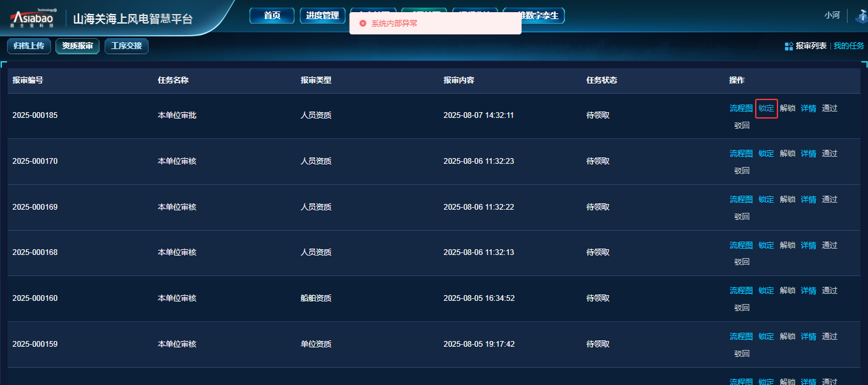Open 流程图 for 2025-000159
Screen dimensions: 868x385
[741, 337]
